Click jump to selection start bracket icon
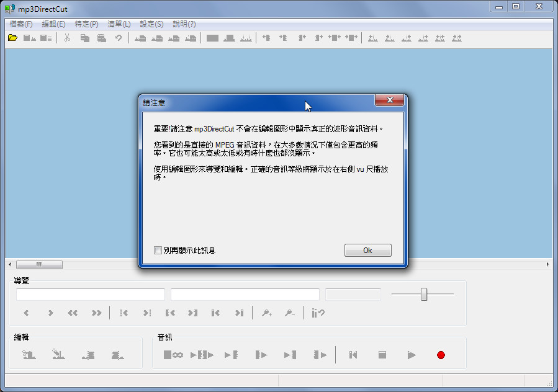This screenshot has width=558, height=392. (x=170, y=313)
